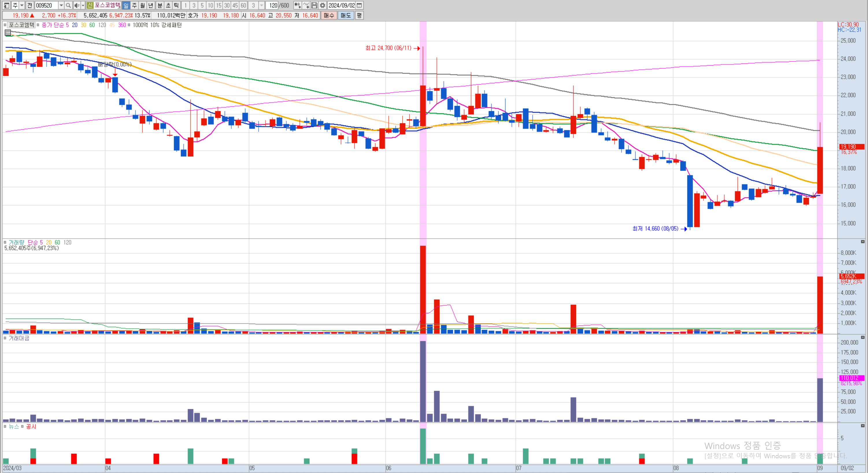Click the speaker sound alert icon

[x=77, y=5]
